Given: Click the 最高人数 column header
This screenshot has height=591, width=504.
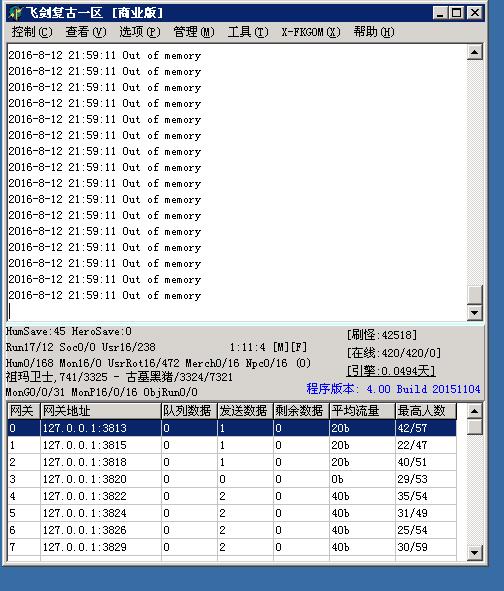Looking at the screenshot, I should coord(426,411).
